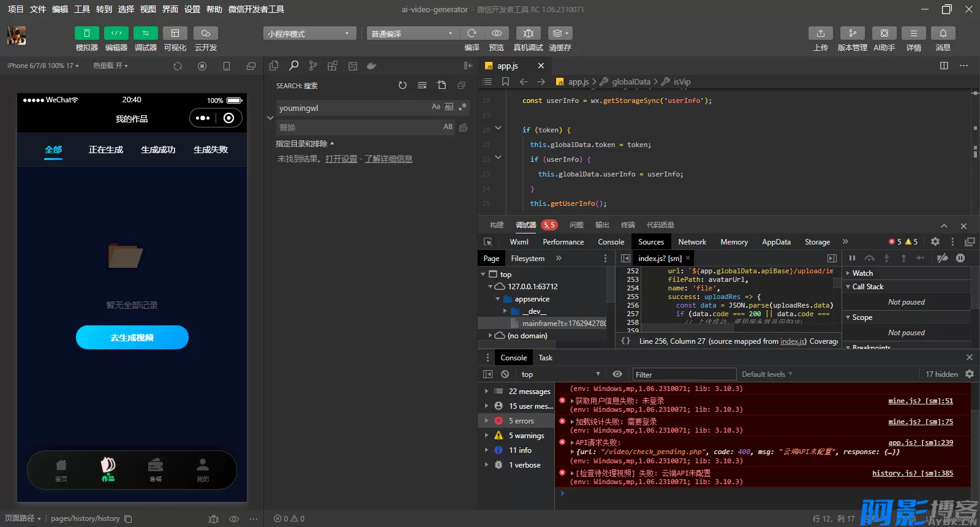Click the Compile refresh icon
The height and width of the screenshot is (527, 980).
coord(472,33)
